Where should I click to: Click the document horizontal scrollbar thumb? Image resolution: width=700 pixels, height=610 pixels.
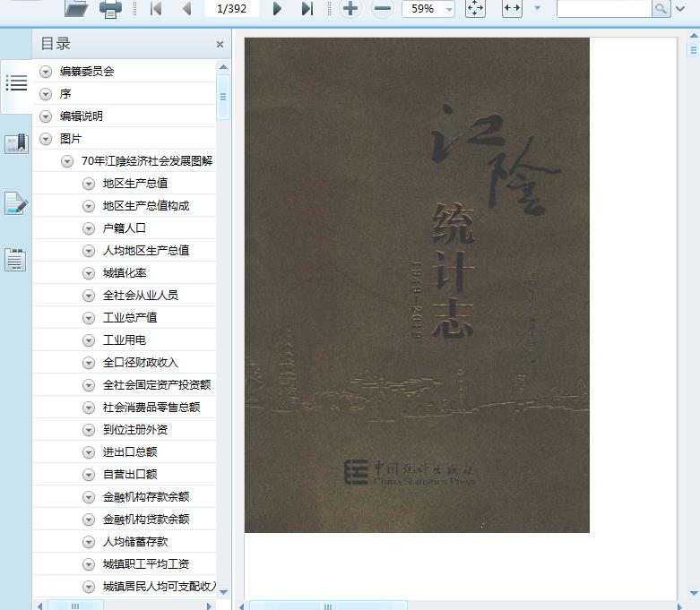pyautogui.click(x=328, y=606)
